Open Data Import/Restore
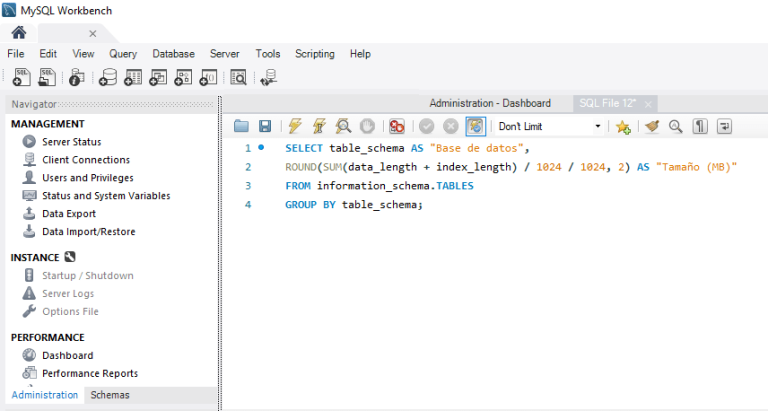This screenshot has width=768, height=411. pyautogui.click(x=89, y=231)
